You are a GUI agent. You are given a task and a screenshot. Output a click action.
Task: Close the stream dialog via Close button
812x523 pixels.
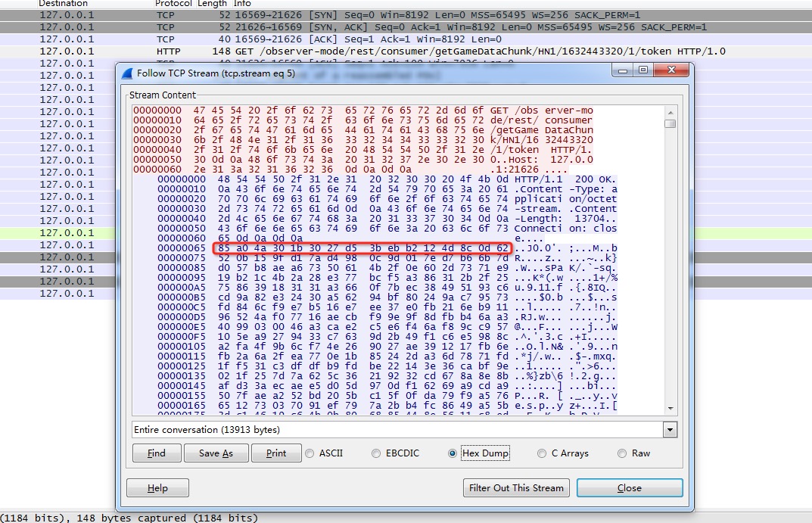pyautogui.click(x=630, y=487)
